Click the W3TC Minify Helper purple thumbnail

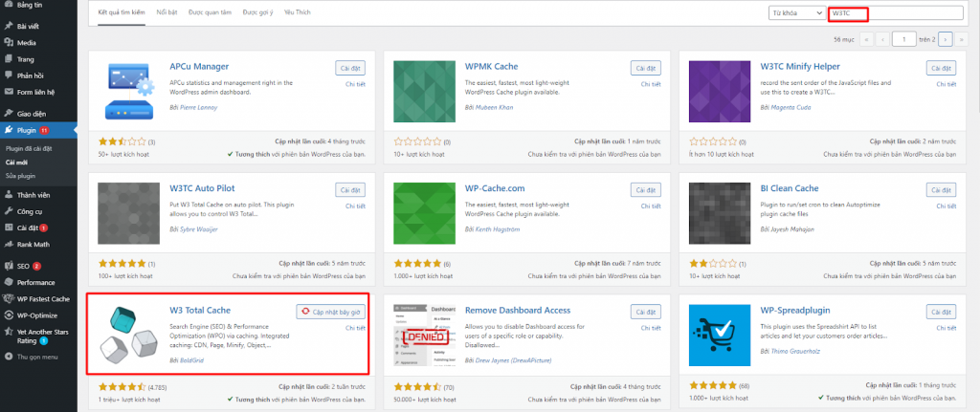click(720, 91)
